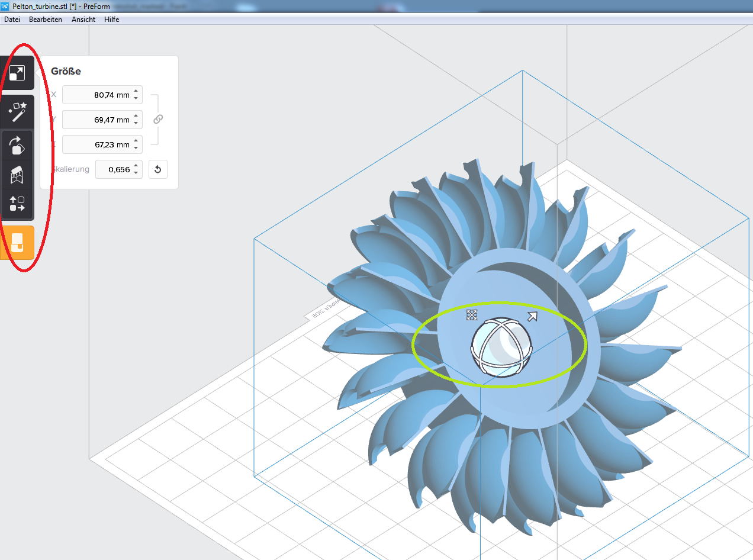Open the Supports generation tool
This screenshot has height=560, width=753.
point(17,175)
